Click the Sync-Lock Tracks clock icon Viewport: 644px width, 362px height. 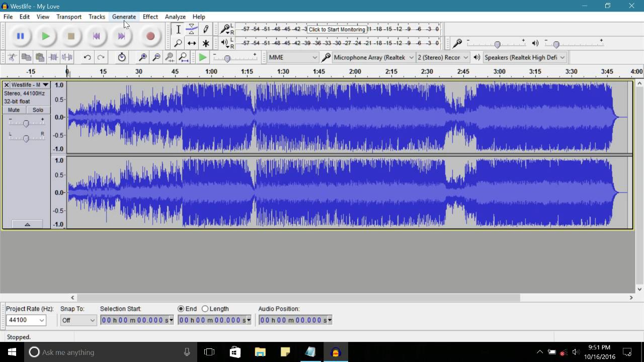point(122,57)
